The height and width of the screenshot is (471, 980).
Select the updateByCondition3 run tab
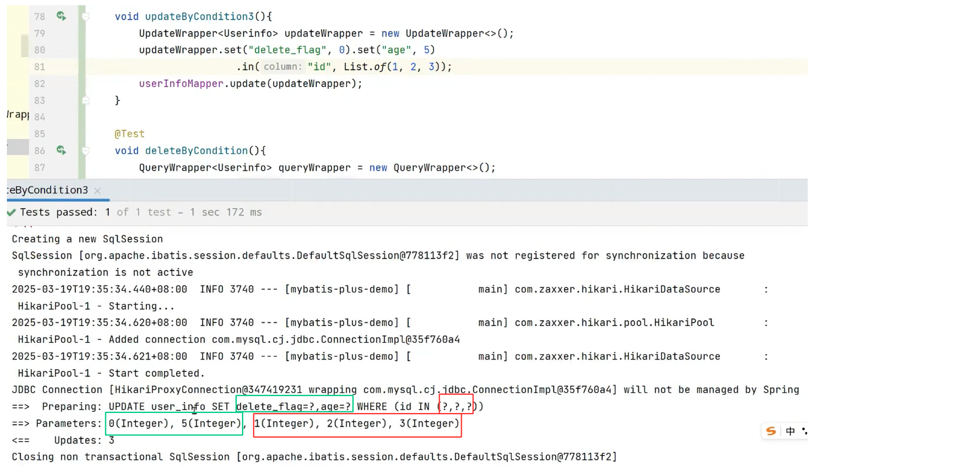pyautogui.click(x=48, y=190)
